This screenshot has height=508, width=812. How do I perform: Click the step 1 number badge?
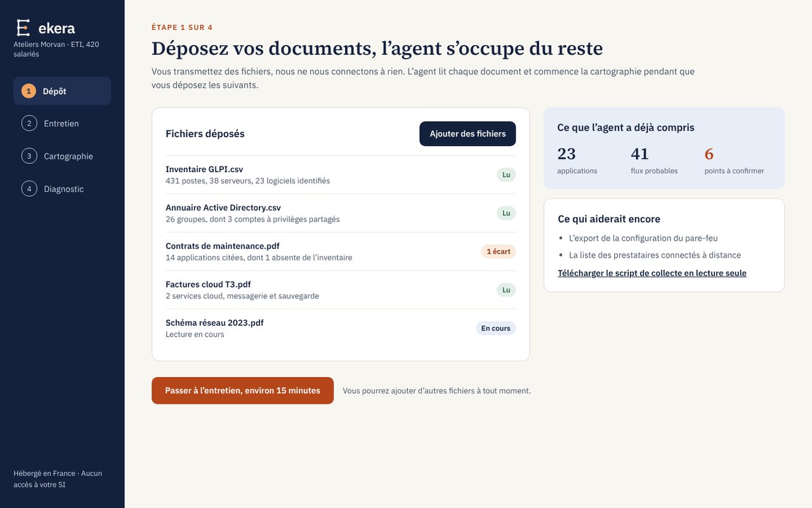point(29,91)
